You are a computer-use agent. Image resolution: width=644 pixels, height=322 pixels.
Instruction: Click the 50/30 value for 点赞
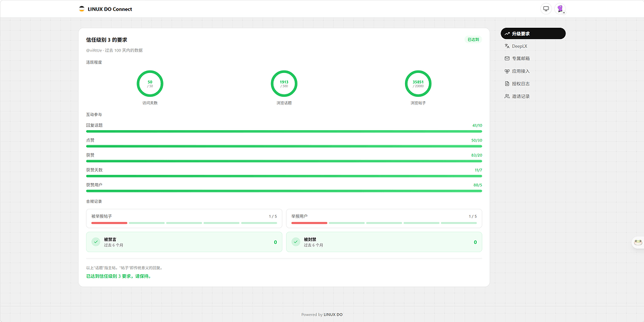477,140
